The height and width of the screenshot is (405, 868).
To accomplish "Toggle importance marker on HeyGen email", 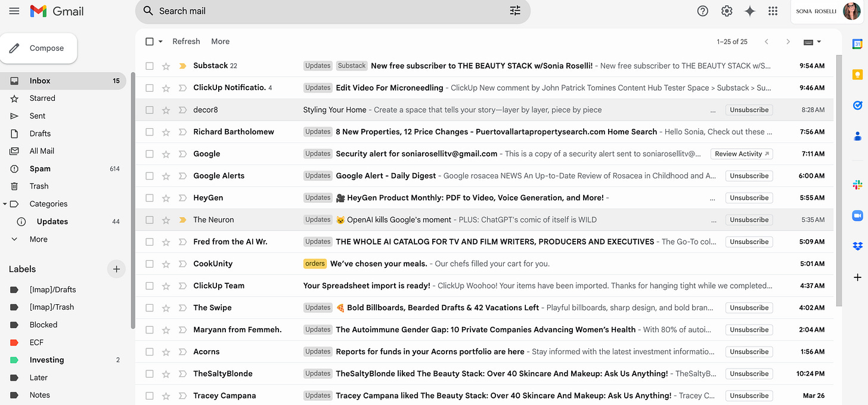I will [183, 198].
